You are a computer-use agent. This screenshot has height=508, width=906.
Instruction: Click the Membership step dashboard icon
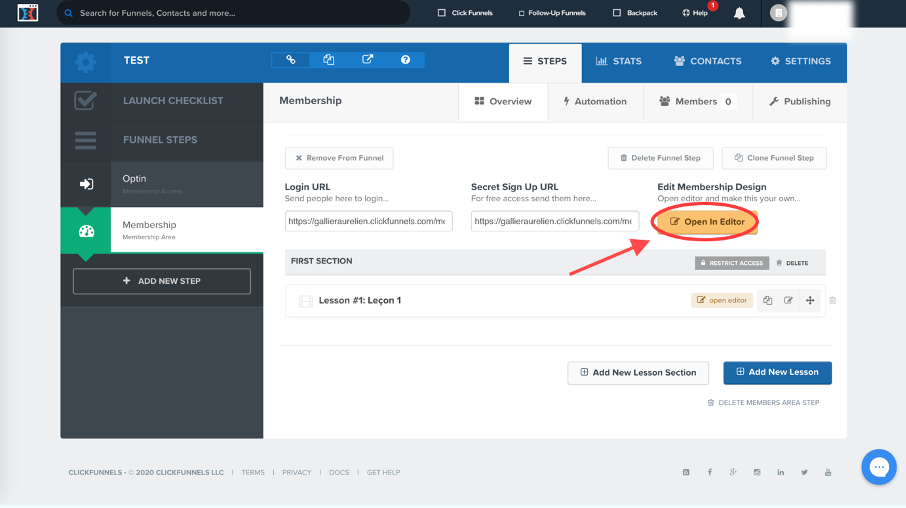(x=86, y=231)
